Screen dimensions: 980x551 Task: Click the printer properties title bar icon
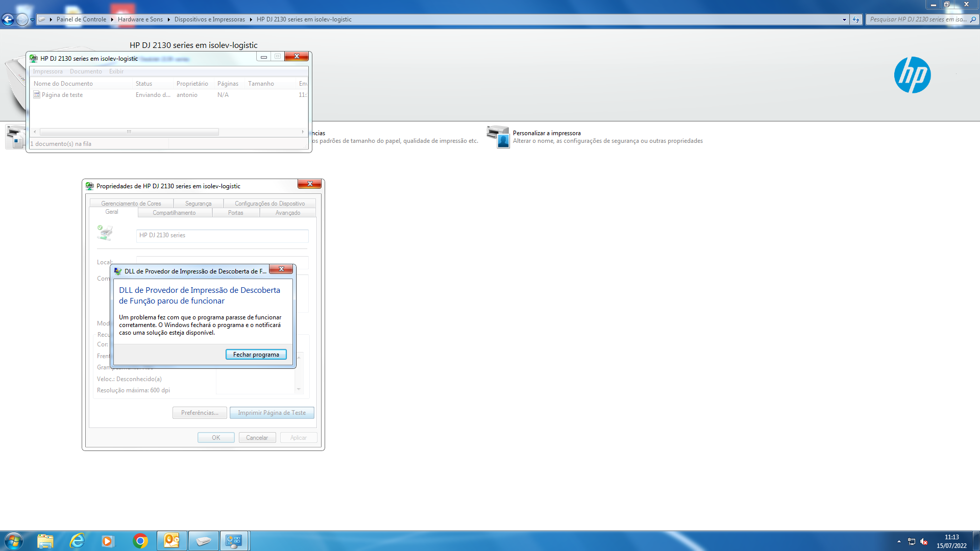tap(90, 186)
